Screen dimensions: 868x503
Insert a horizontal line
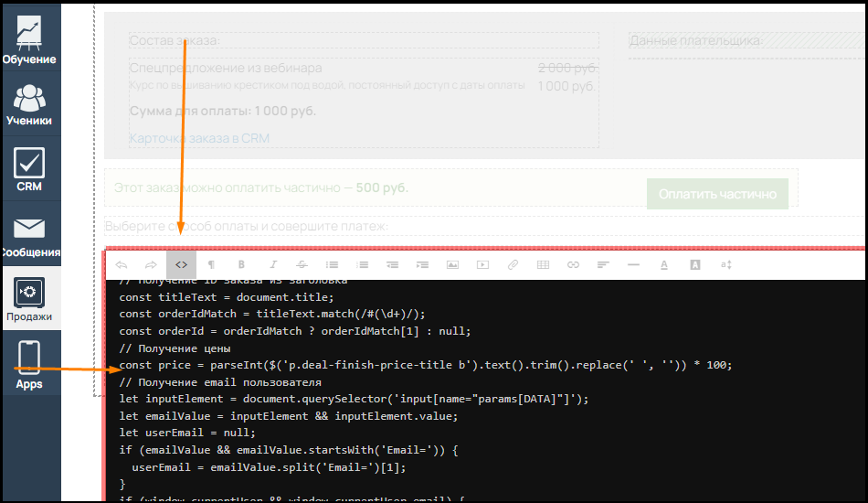(633, 265)
